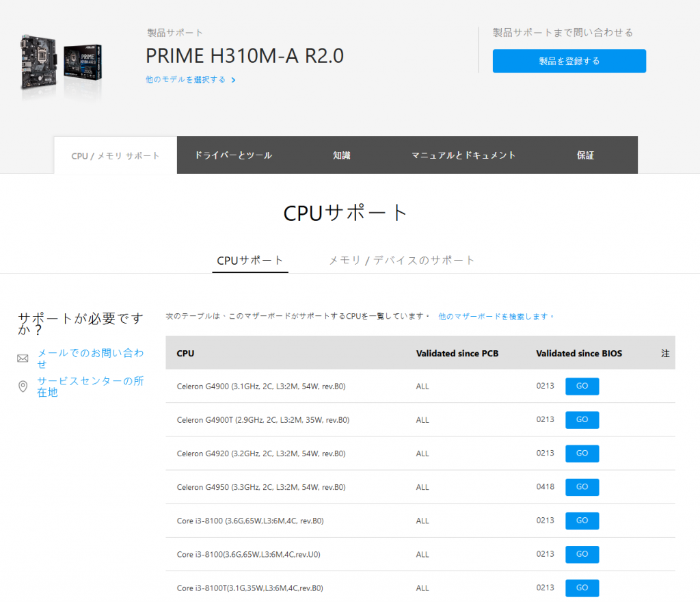
Task: Select the Core i3-8100T CPU text
Action: click(250, 588)
